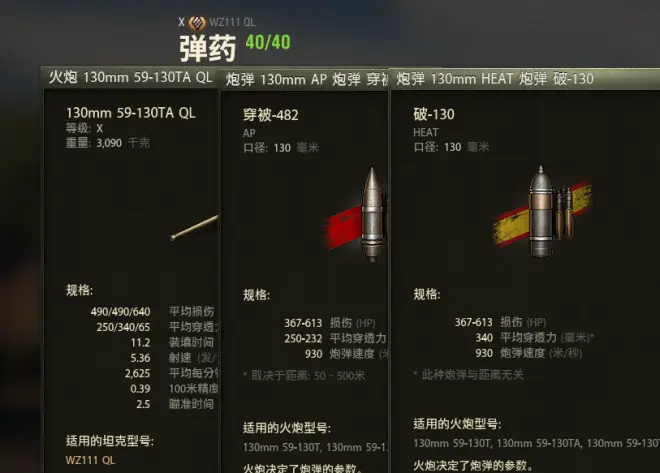Image resolution: width=660 pixels, height=473 pixels.
Task: Click the gun barrel image in gun panel
Action: [194, 228]
